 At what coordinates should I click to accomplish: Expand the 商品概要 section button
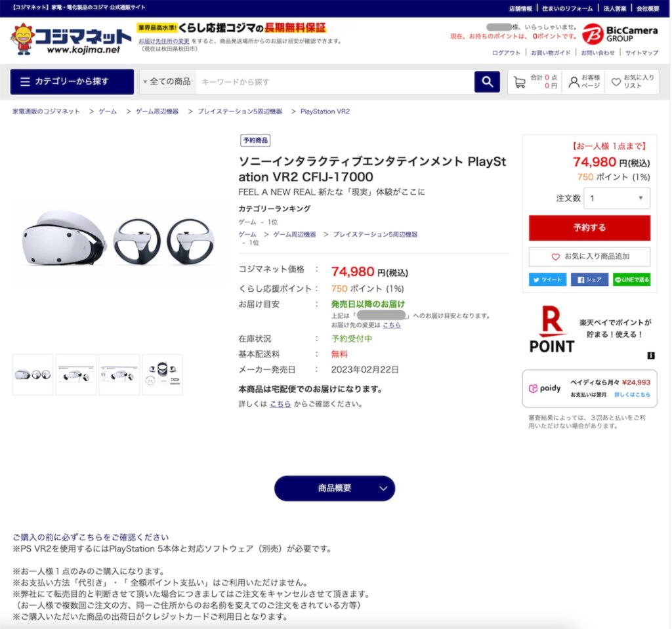(x=334, y=488)
